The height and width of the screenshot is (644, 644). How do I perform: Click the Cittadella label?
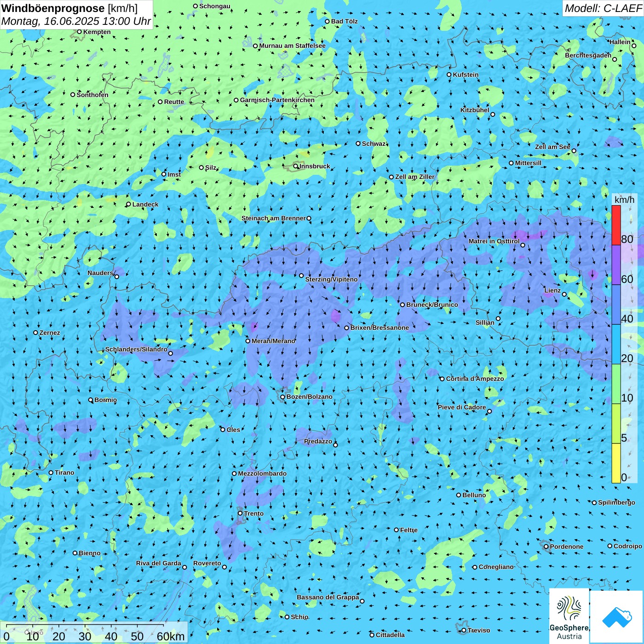click(390, 635)
